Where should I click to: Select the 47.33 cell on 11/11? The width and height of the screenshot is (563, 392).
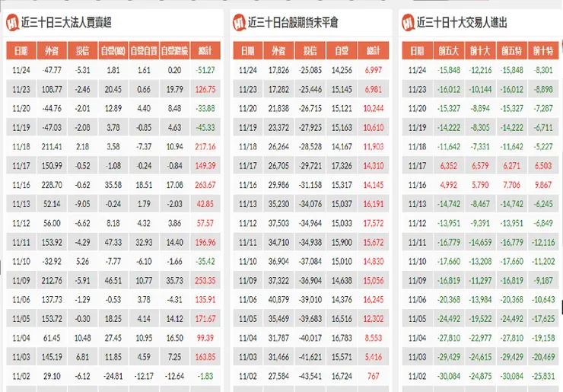[x=113, y=243]
